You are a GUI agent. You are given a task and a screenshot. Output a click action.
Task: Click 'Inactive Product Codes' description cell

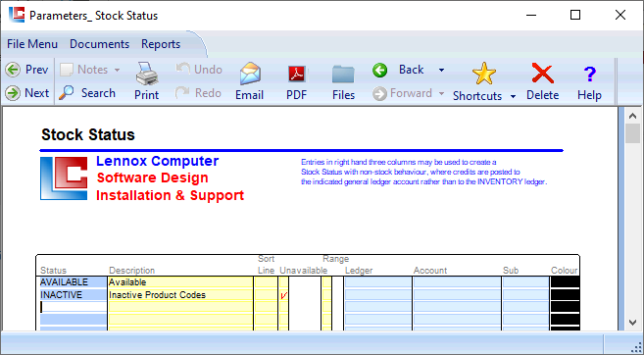coord(180,295)
